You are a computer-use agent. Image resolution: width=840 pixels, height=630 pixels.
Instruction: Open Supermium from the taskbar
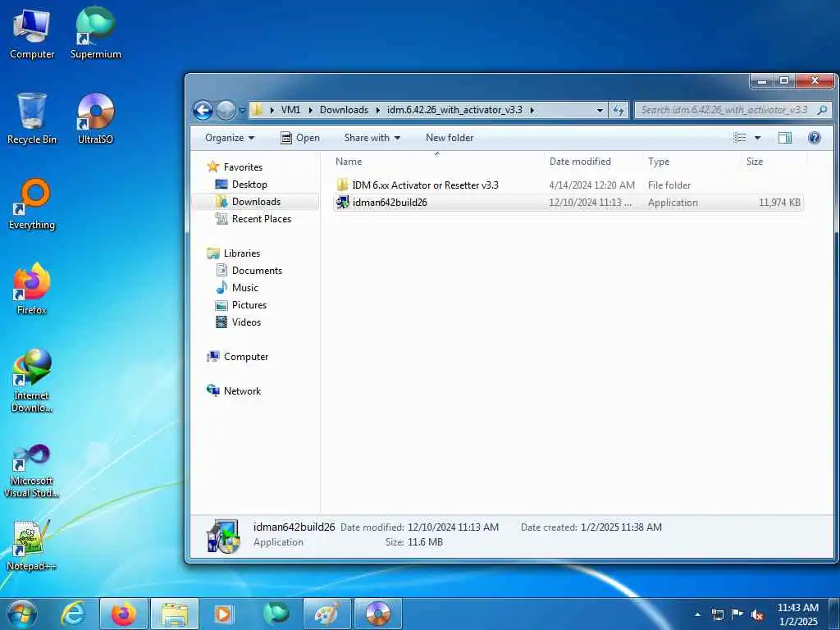276,614
